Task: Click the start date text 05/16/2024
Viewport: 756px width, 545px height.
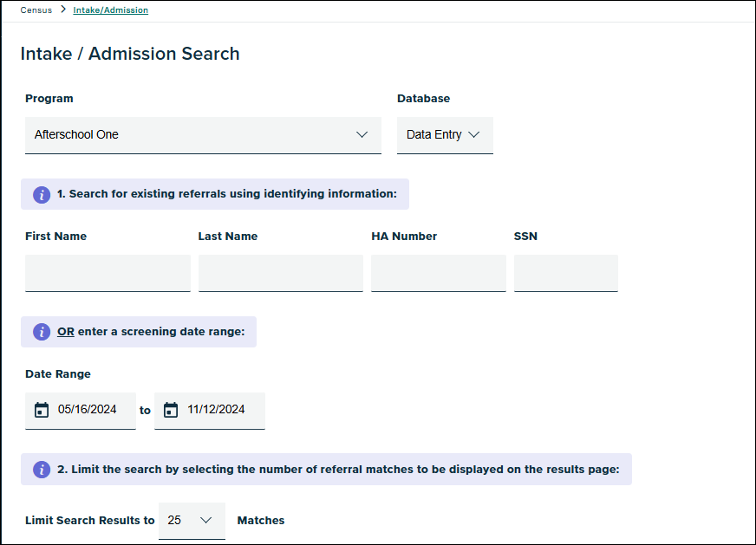Action: click(87, 410)
